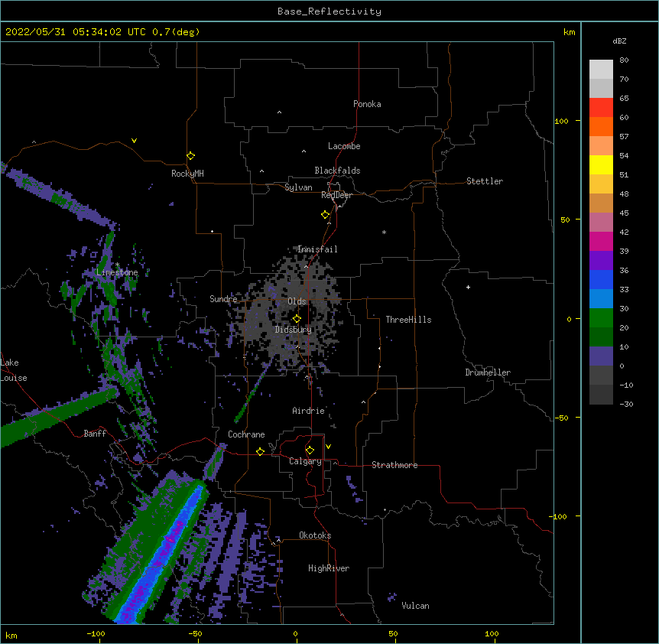Click the Vulcan town label
Image resolution: width=659 pixels, height=644 pixels.
[415, 606]
